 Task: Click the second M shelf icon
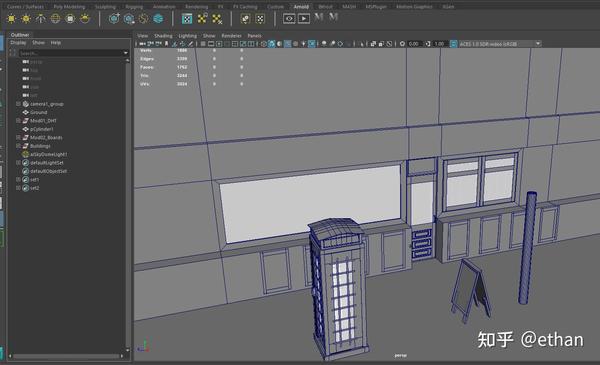tap(333, 17)
